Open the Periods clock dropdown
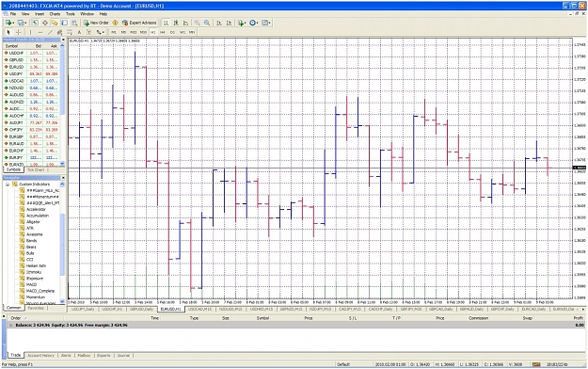The image size is (588, 369). coord(254,23)
